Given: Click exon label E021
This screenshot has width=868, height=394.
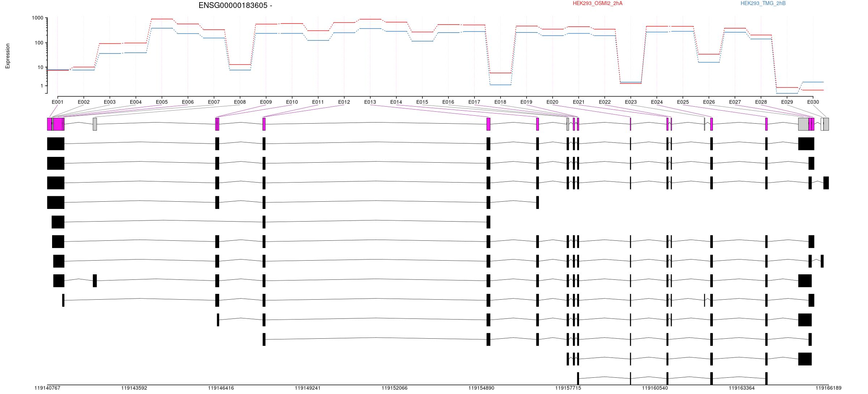Looking at the screenshot, I should (x=579, y=102).
